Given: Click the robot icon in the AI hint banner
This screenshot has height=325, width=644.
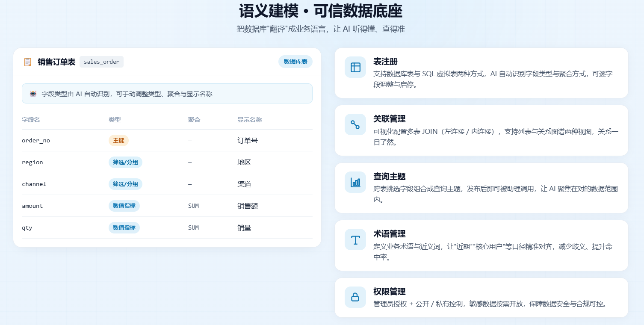Looking at the screenshot, I should pos(33,94).
